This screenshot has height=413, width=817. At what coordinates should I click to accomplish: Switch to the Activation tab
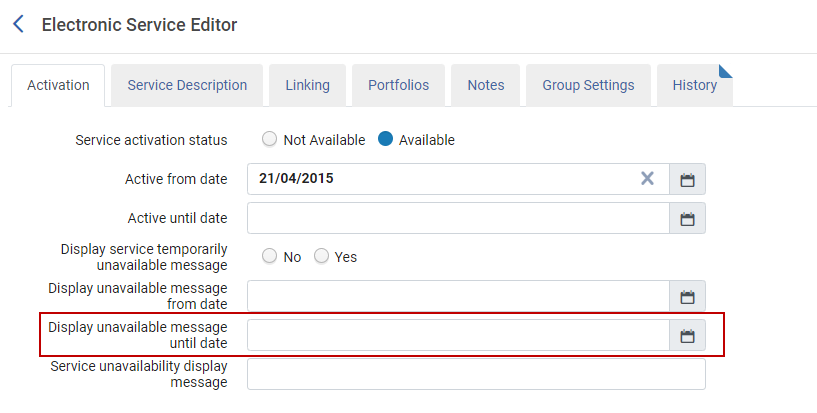tap(58, 85)
